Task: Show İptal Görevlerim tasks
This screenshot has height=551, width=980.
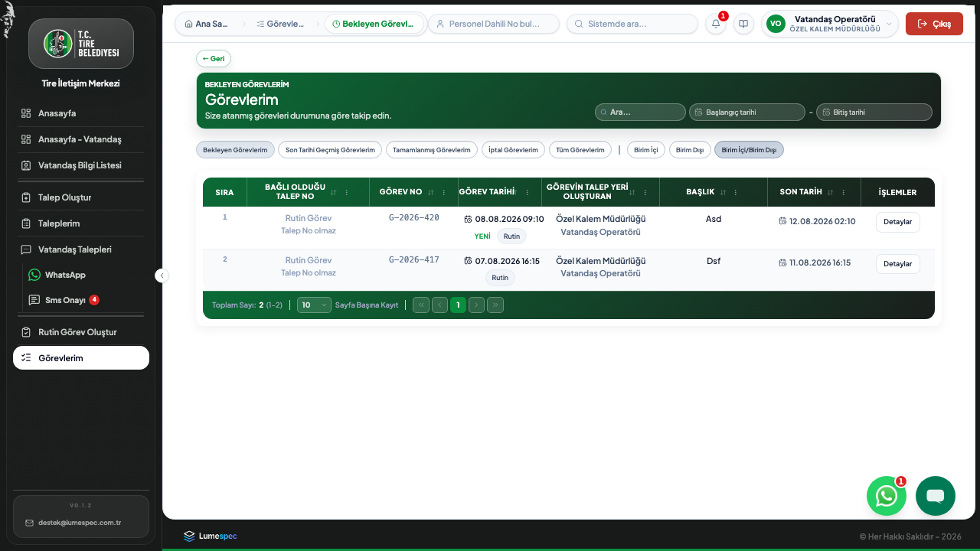Action: tap(514, 150)
